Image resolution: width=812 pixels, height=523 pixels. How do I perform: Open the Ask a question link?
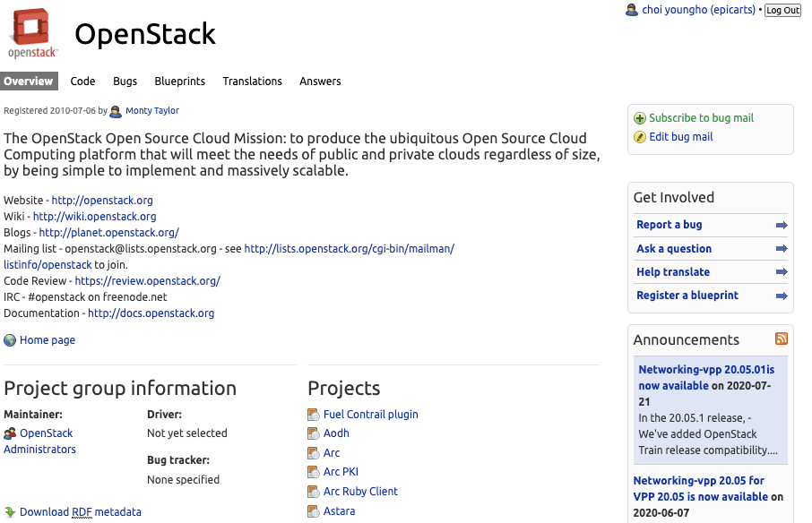click(x=674, y=249)
